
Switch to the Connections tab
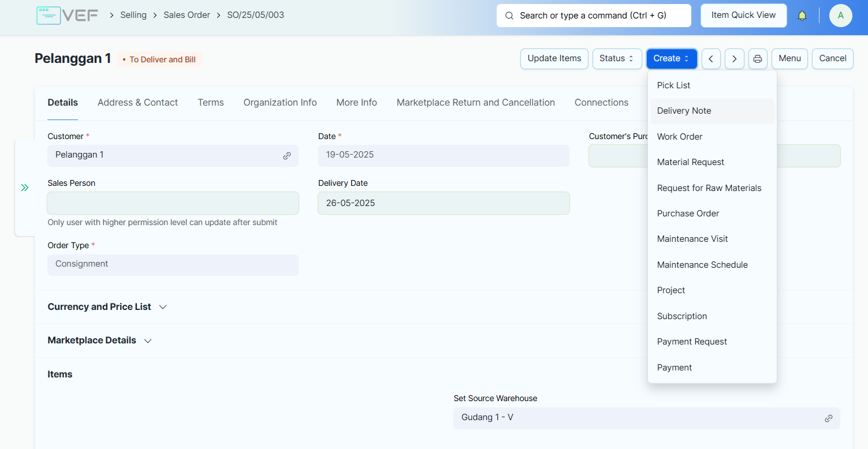click(601, 103)
